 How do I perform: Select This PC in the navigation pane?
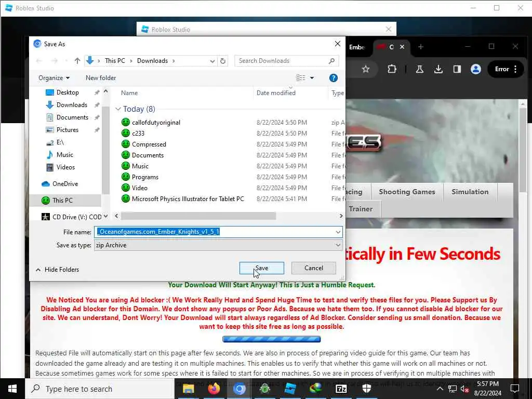coord(62,200)
